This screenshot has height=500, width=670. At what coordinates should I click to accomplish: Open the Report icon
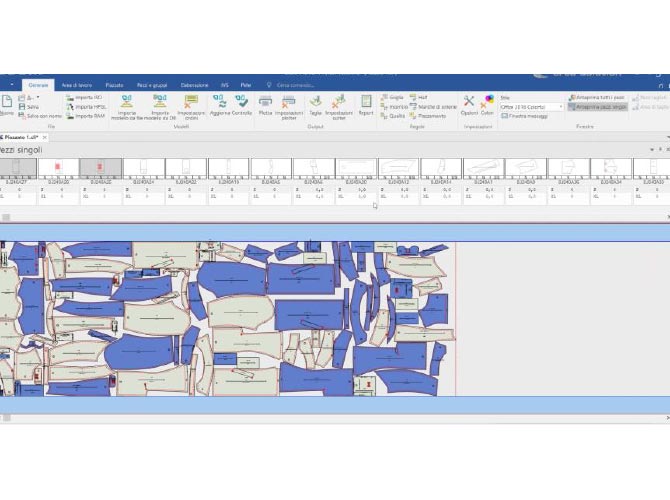point(366,104)
